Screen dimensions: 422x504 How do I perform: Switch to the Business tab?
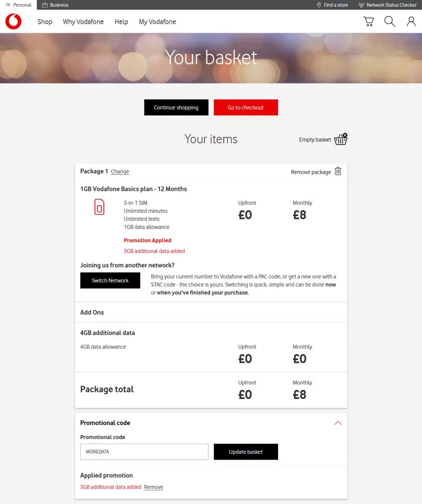tap(55, 5)
